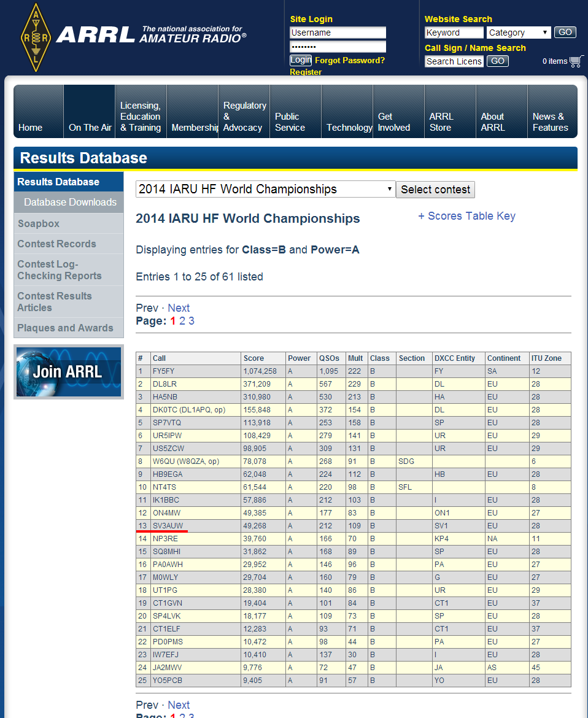Image resolution: width=588 pixels, height=718 pixels.
Task: Open Database Downloads sidebar item
Action: (x=69, y=202)
